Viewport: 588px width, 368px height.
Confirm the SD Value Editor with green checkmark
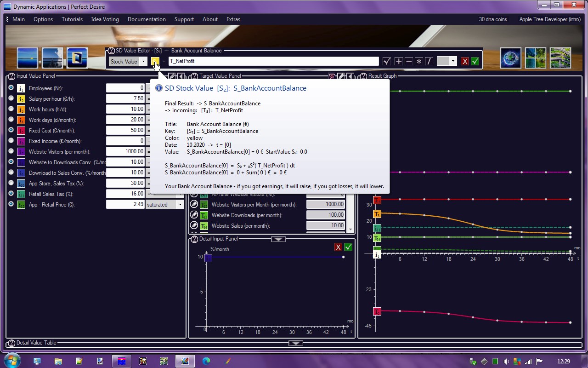coord(475,61)
